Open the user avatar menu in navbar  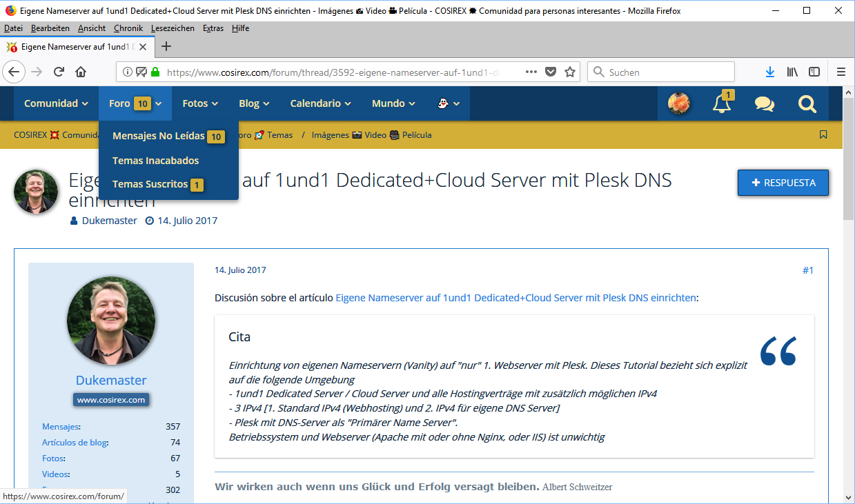point(679,103)
